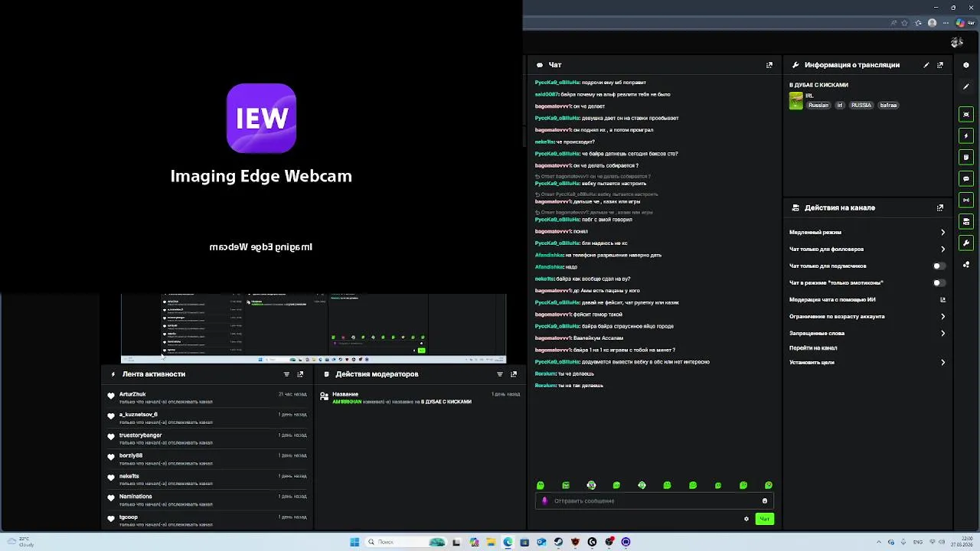Click the purple identity badge in message box

coord(545,501)
